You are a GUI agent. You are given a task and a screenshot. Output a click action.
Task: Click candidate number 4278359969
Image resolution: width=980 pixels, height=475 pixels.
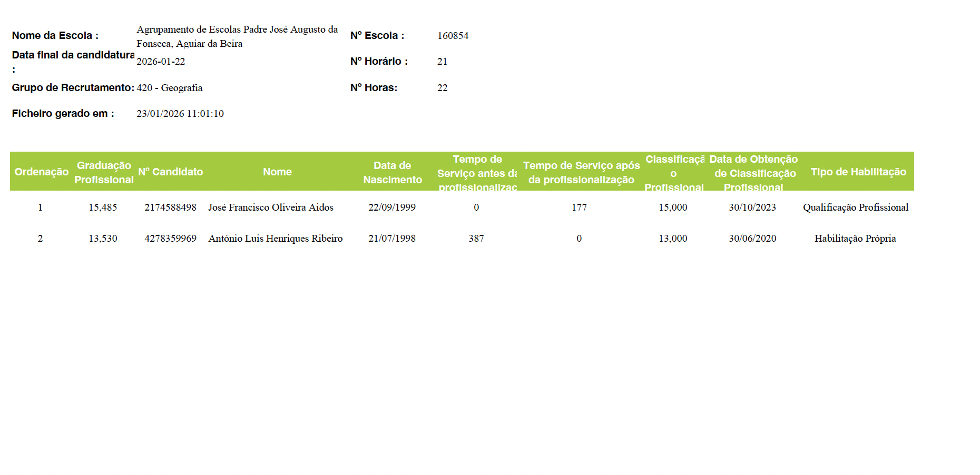pyautogui.click(x=170, y=239)
